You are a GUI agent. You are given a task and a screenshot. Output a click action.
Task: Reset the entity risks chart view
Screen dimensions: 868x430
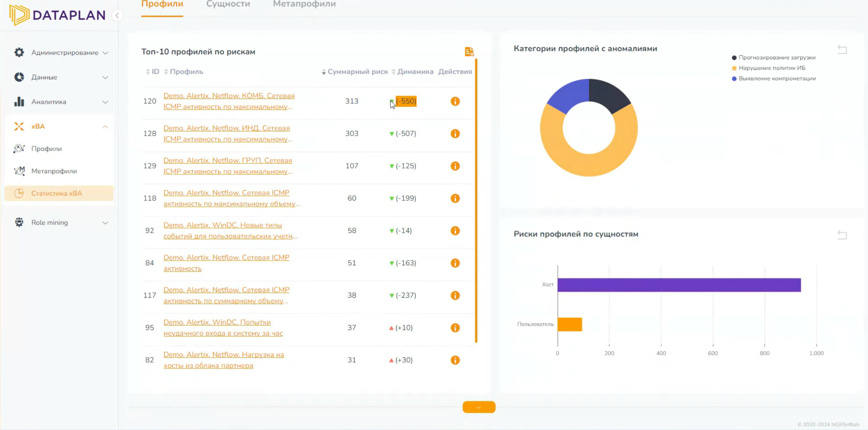[x=842, y=235]
